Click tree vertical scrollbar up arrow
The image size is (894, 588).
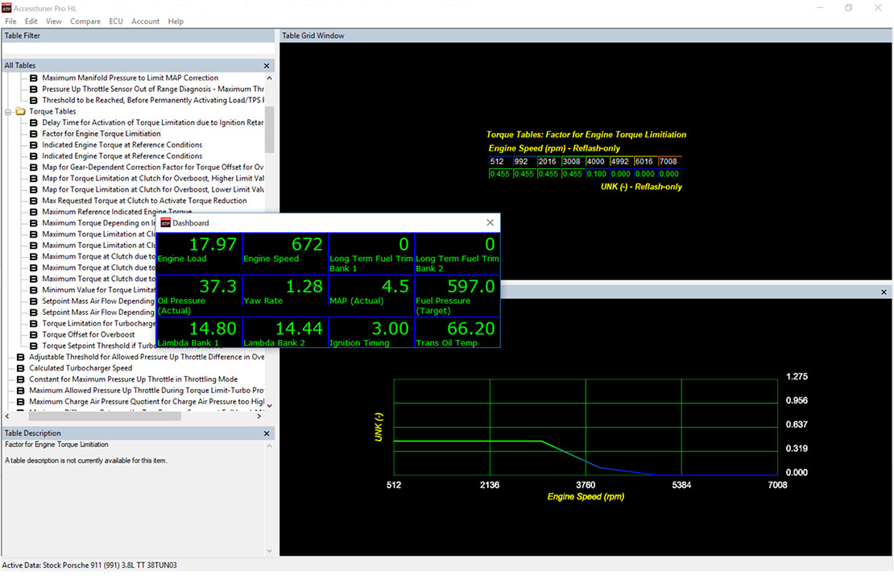pos(269,78)
